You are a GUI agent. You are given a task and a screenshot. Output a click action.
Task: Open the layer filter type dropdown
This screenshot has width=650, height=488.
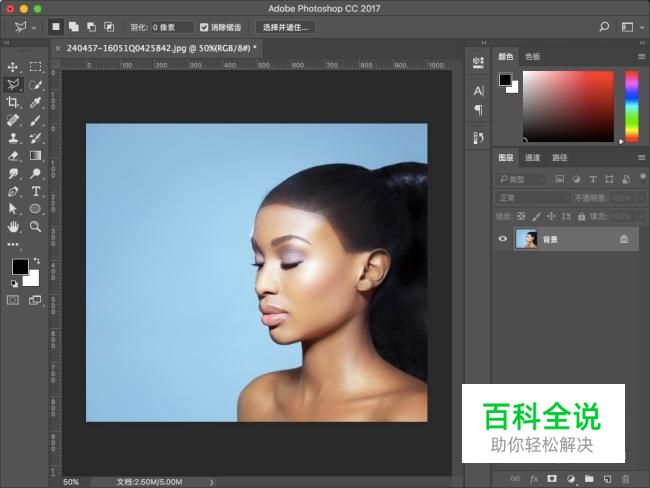pos(521,179)
